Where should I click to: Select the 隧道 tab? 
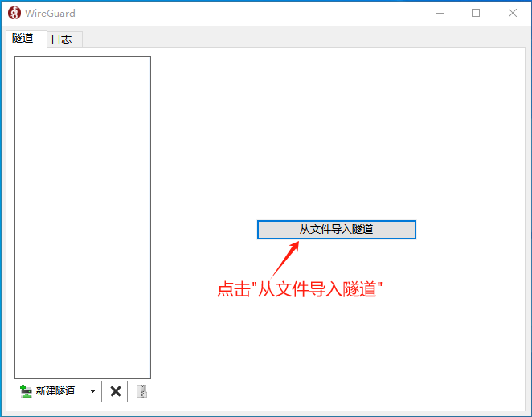point(26,39)
